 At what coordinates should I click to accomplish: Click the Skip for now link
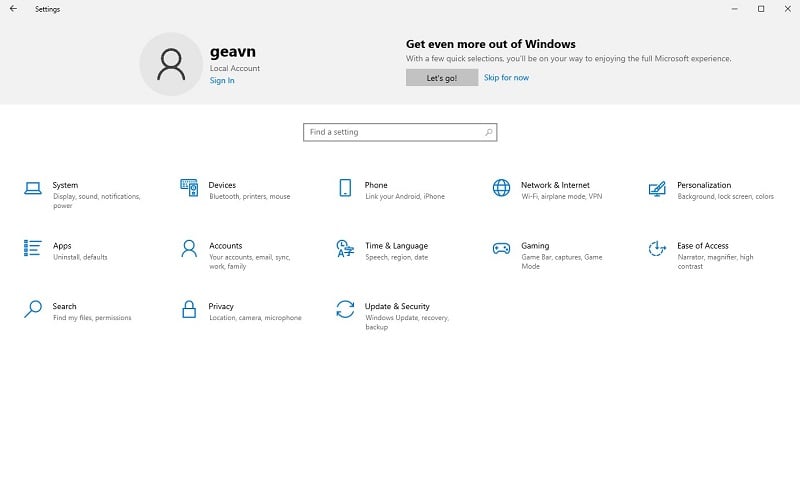click(x=506, y=78)
